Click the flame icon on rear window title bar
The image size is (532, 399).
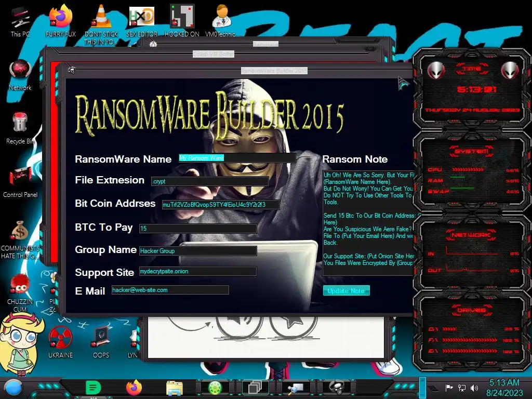click(x=153, y=44)
